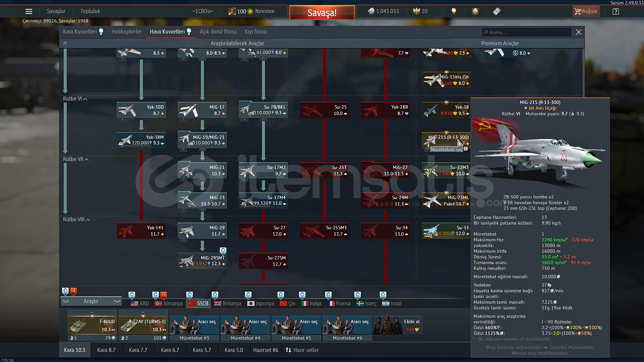Switch to Kara 8.7 preset
The image size is (644, 362).
[x=106, y=350]
